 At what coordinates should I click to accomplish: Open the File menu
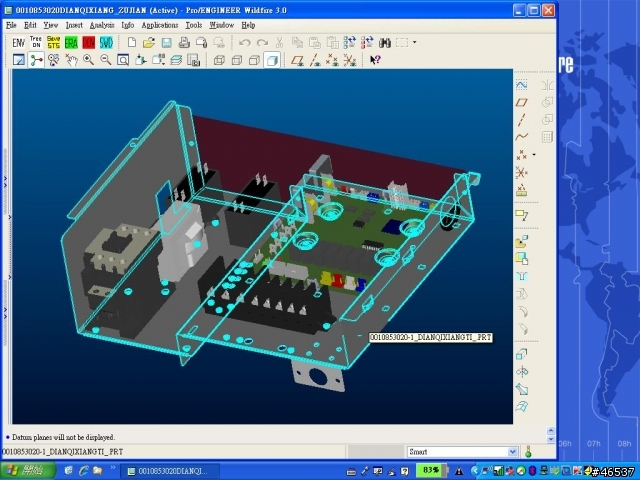11,25
